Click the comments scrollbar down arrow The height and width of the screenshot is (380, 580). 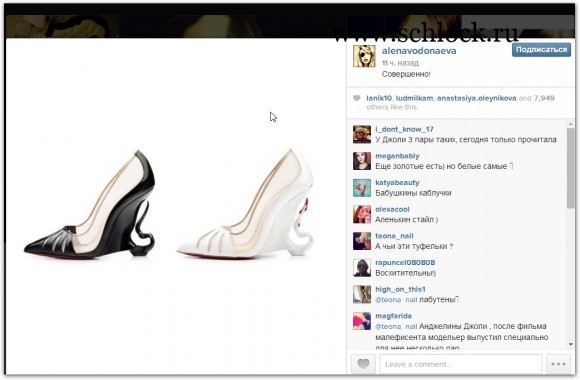coord(570,344)
